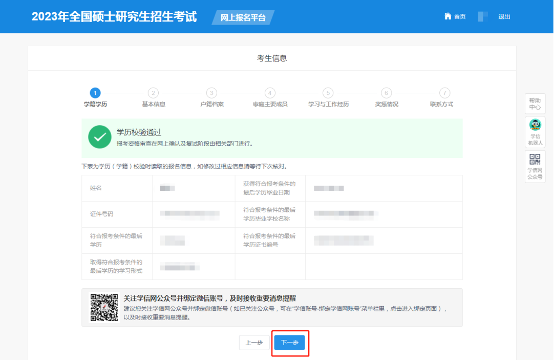Open the 帮助中心 sidebar item

535,104
